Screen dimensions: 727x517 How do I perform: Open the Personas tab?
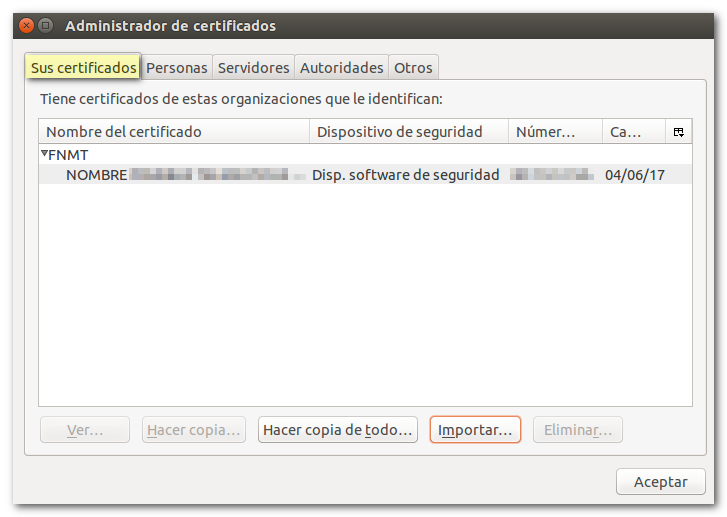(177, 68)
